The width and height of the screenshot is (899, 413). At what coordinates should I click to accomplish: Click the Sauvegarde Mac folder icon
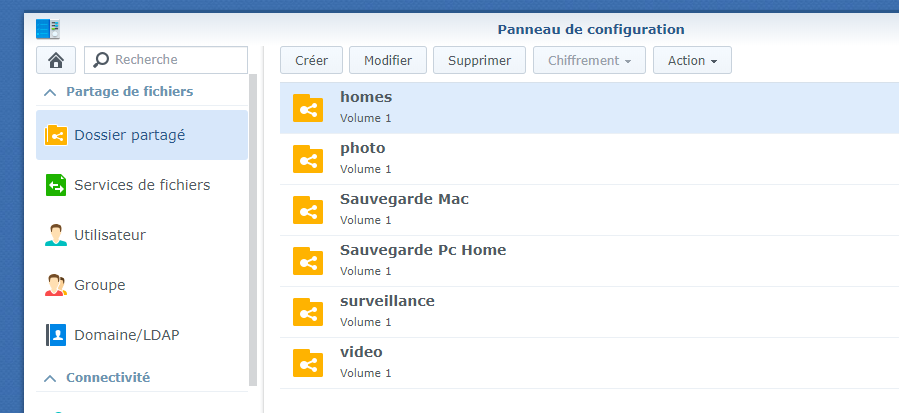[308, 210]
